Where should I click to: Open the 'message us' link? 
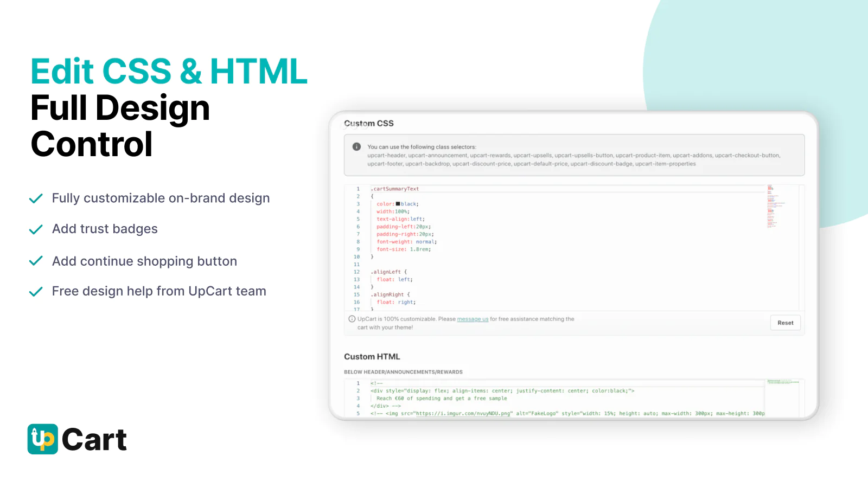473,319
